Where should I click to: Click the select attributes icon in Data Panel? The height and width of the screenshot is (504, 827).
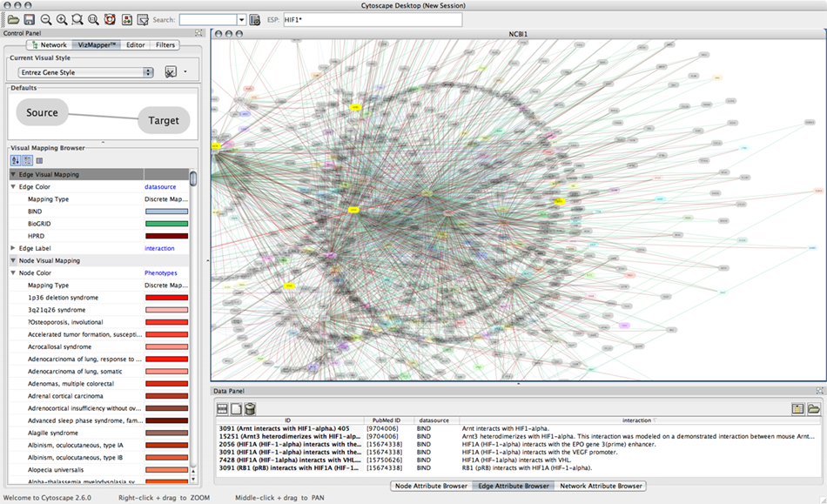(x=222, y=408)
